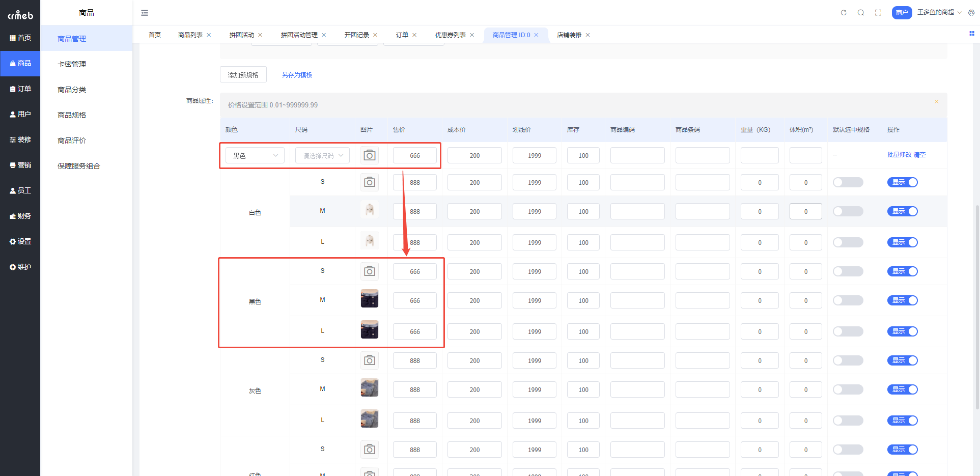
Task: Toggle 显示 switch off for 白色 S row
Action: [902, 182]
